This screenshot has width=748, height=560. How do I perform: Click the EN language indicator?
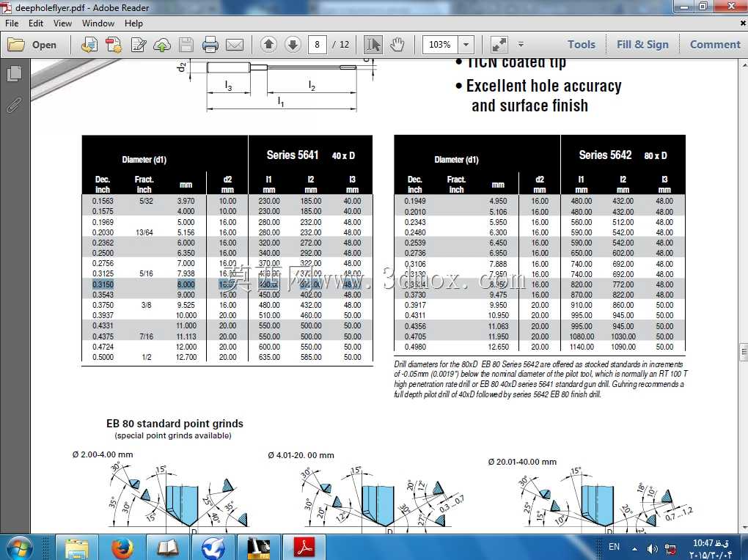pos(614,547)
